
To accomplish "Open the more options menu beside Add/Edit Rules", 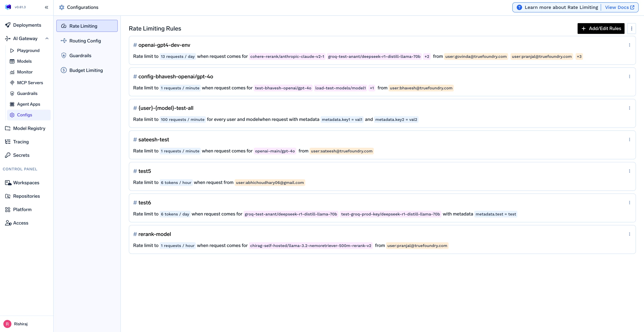I will tap(631, 29).
